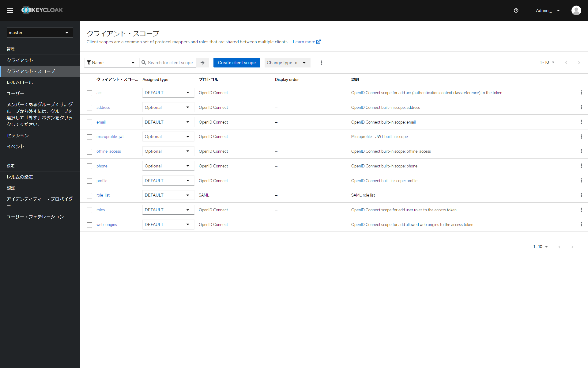Click the search arrow submit button
588x368 pixels.
click(202, 63)
